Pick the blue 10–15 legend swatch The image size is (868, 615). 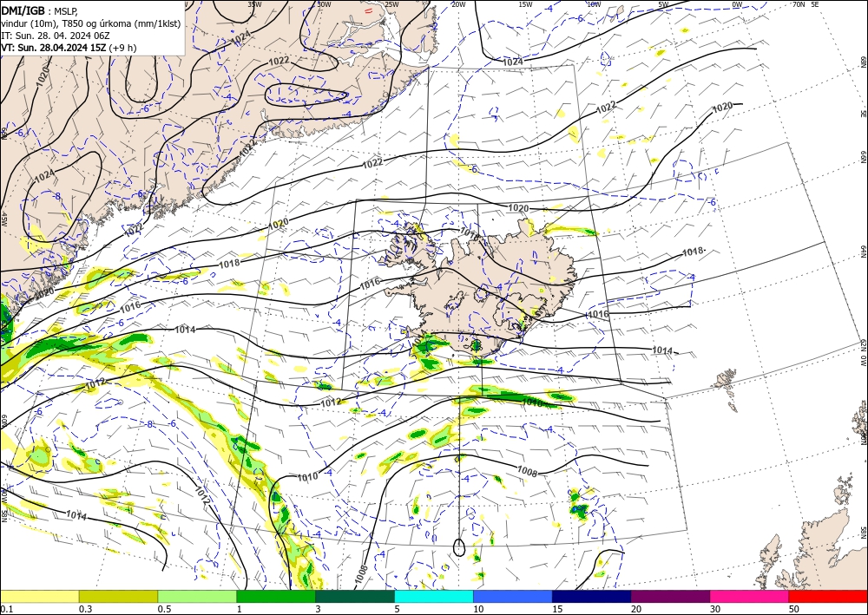pos(513,596)
